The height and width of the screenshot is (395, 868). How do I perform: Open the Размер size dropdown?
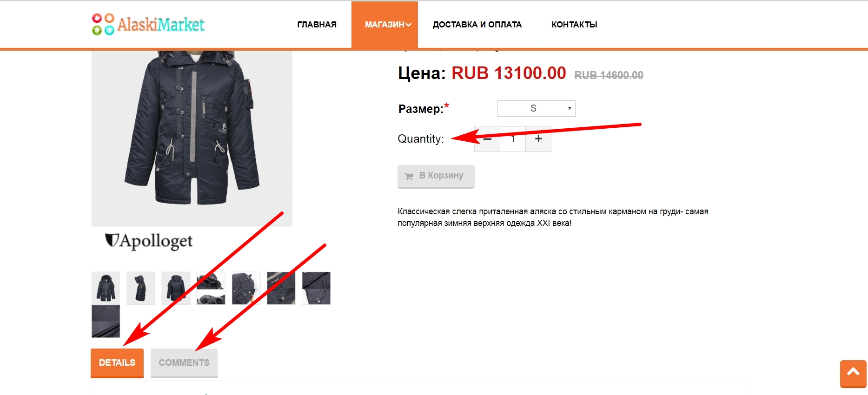(x=536, y=109)
